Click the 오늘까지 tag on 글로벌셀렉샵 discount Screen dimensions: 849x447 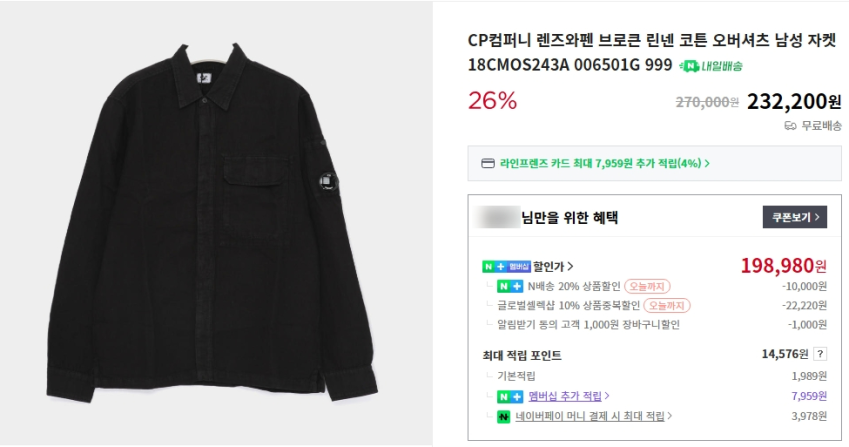pos(667,305)
